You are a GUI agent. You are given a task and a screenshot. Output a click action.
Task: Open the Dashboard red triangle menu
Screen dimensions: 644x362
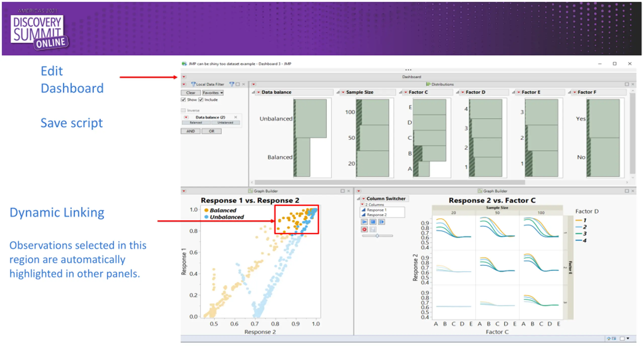coord(184,77)
